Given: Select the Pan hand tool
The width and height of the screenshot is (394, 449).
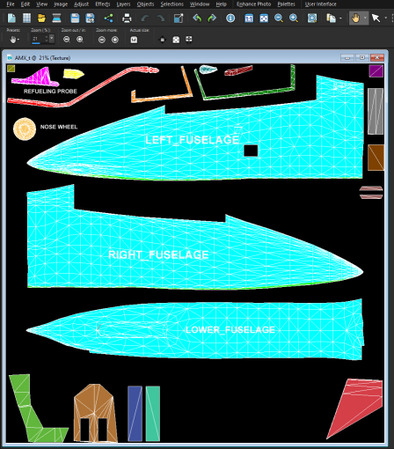Looking at the screenshot, I should (356, 18).
